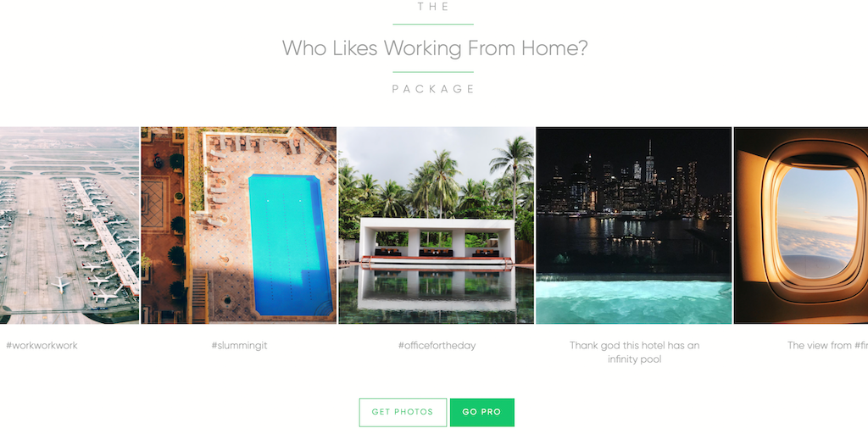Click the THE label above the heading

433,7
